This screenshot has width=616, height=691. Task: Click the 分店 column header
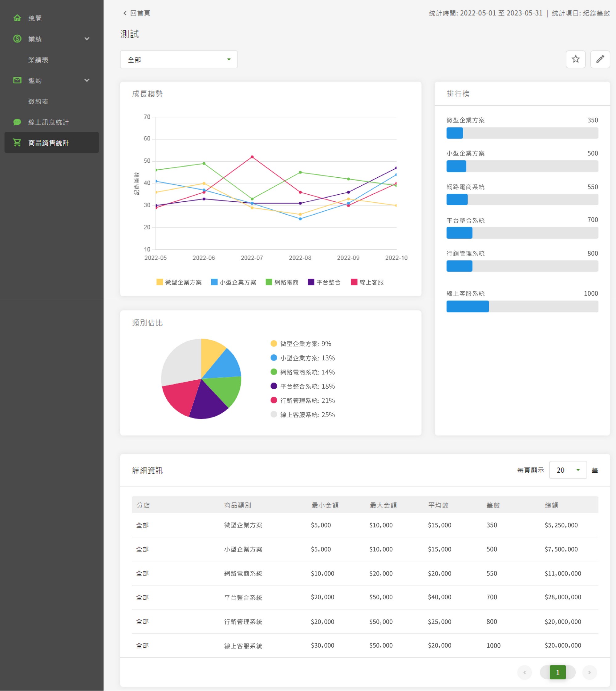(x=143, y=505)
